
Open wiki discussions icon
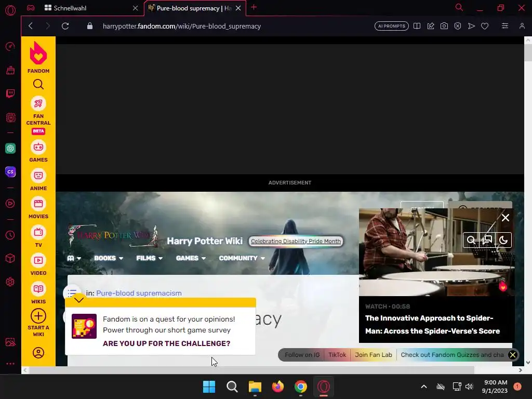point(487,240)
